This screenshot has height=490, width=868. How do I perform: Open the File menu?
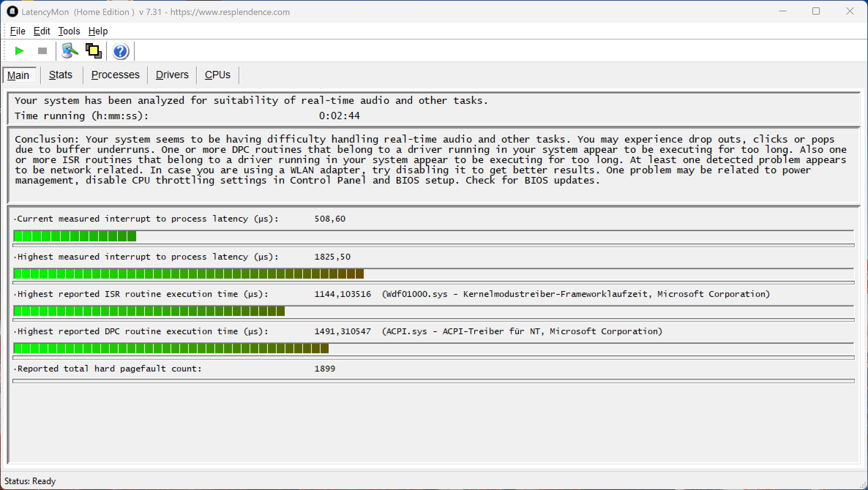pyautogui.click(x=18, y=31)
